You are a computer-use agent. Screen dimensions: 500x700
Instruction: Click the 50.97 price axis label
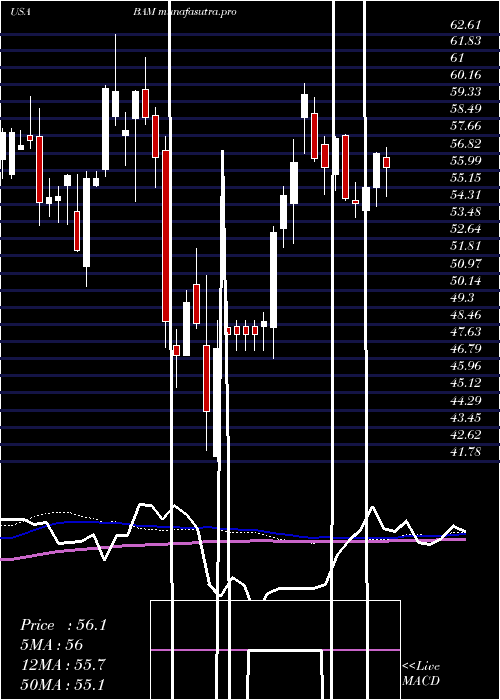tap(465, 263)
